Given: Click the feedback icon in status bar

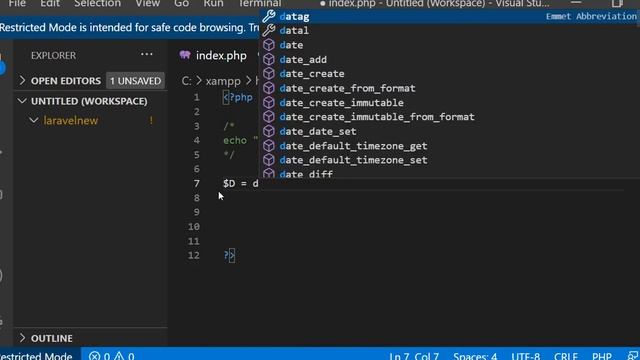Looking at the screenshot, I should point(633,356).
